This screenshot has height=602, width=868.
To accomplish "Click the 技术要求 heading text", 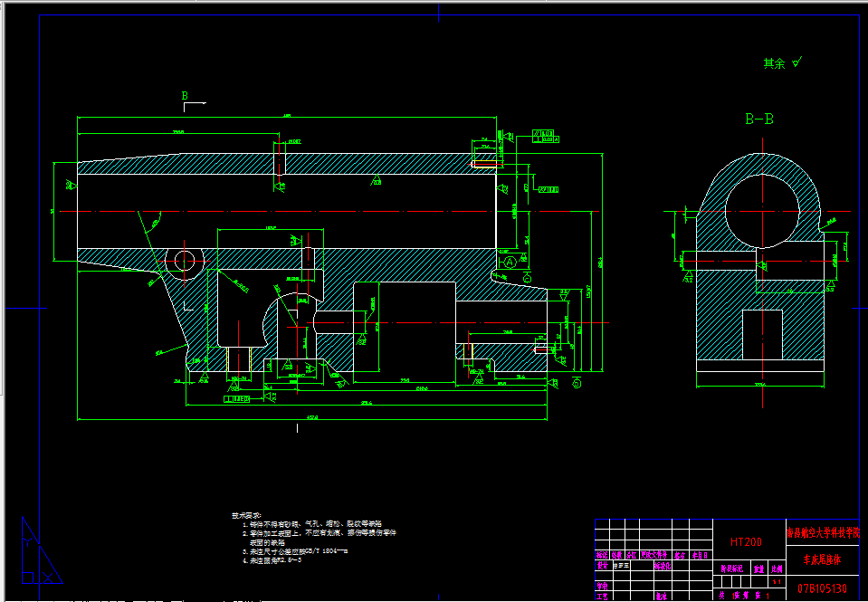I will coord(246,515).
